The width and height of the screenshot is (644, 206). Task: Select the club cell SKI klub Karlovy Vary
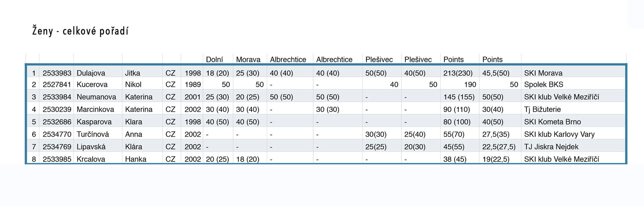coord(559,134)
